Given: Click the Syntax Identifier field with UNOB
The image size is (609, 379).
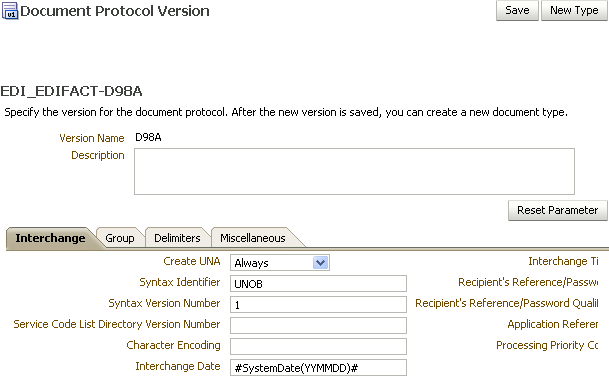Looking at the screenshot, I should coord(318,284).
